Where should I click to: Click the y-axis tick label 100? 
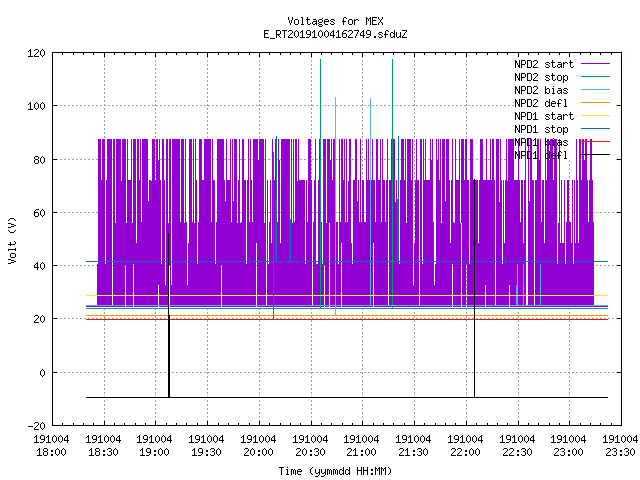(x=36, y=106)
